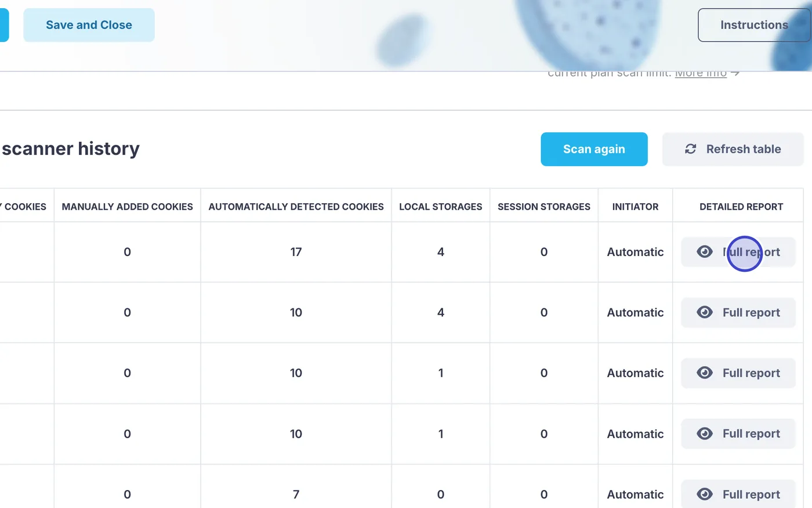The image size is (812, 508).
Task: Open Full report for the 7-cookie scan
Action: [738, 493]
